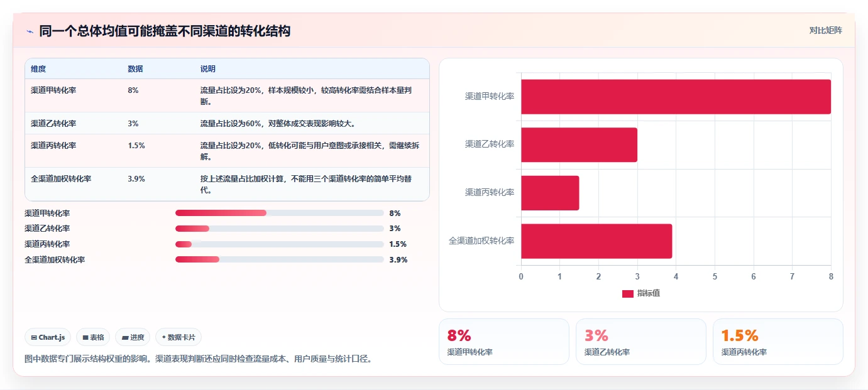868x390 pixels.
Task: Click the 3.9% value in the table
Action: (x=136, y=179)
